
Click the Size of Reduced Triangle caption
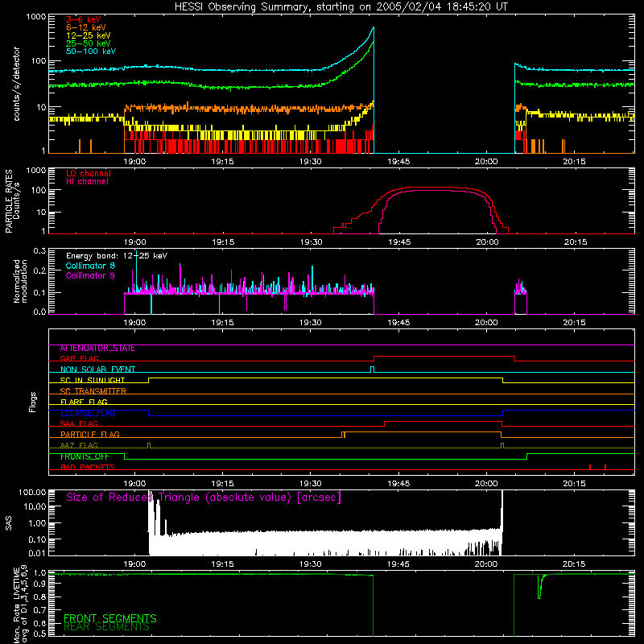(204, 497)
